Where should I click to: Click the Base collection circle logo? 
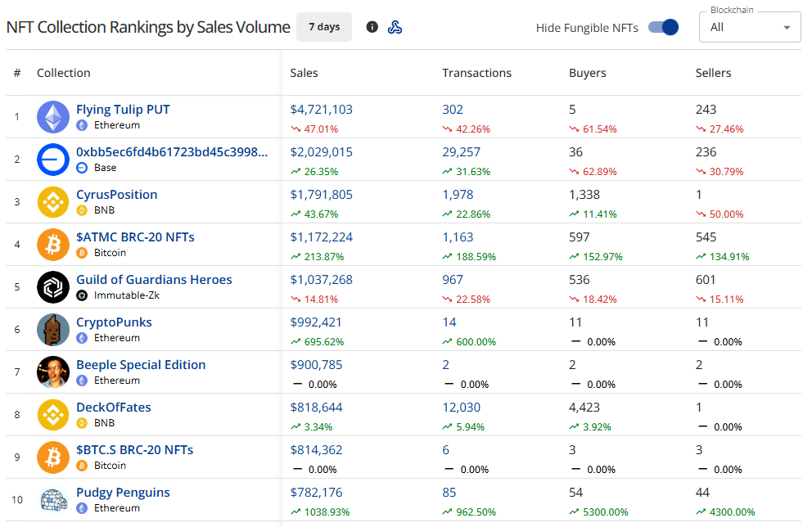point(53,160)
